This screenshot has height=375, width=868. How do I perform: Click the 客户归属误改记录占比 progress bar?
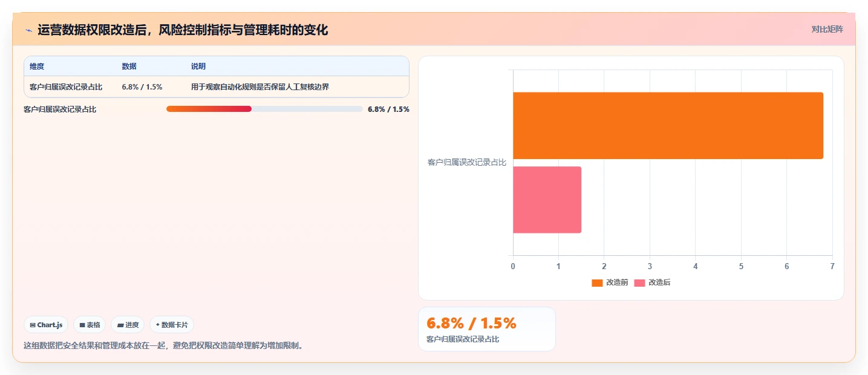pyautogui.click(x=264, y=109)
